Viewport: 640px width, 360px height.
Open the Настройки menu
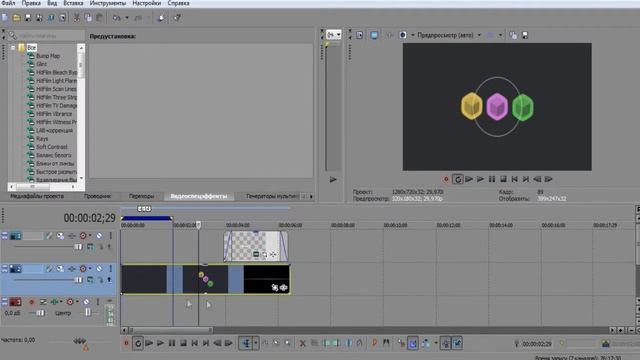[x=147, y=3]
